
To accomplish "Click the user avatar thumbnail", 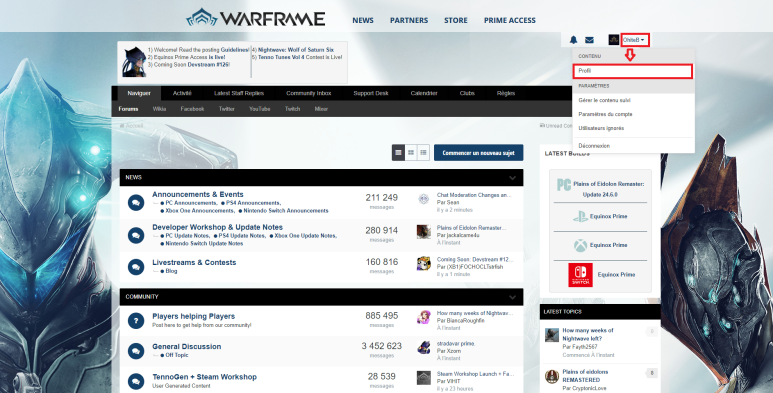I will 613,40.
